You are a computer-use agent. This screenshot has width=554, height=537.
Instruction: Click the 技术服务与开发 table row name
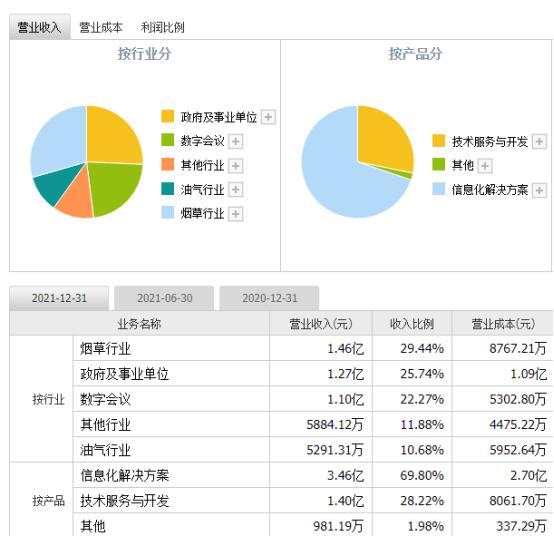[124, 501]
